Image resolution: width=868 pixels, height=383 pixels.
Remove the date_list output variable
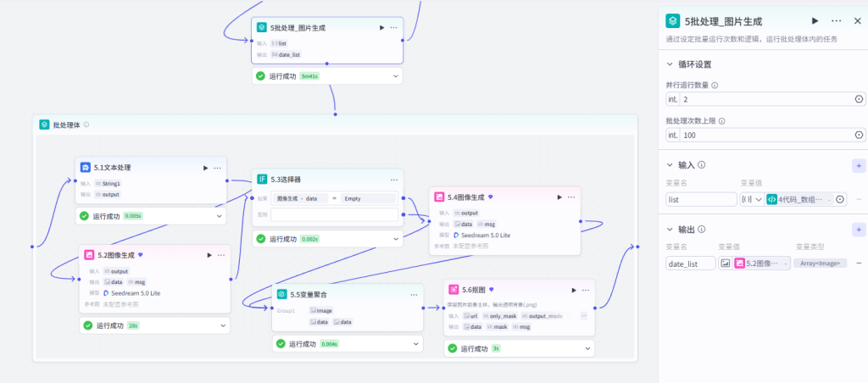point(859,264)
